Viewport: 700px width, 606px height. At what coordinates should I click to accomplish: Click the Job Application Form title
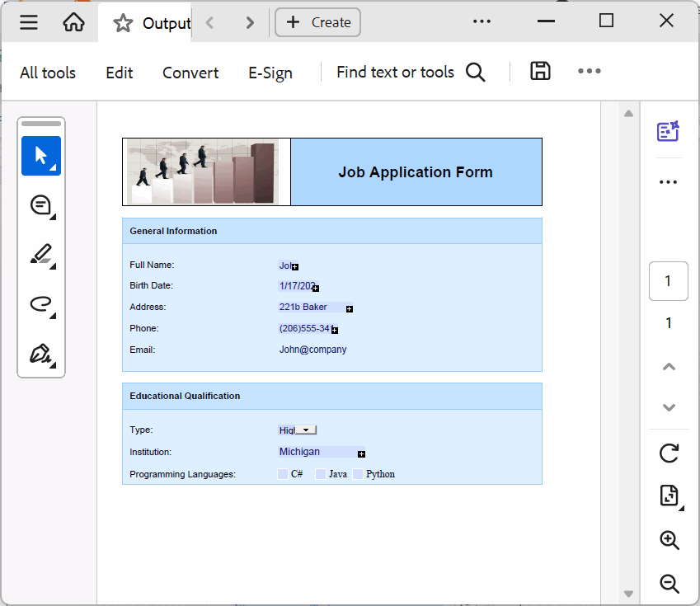point(416,172)
